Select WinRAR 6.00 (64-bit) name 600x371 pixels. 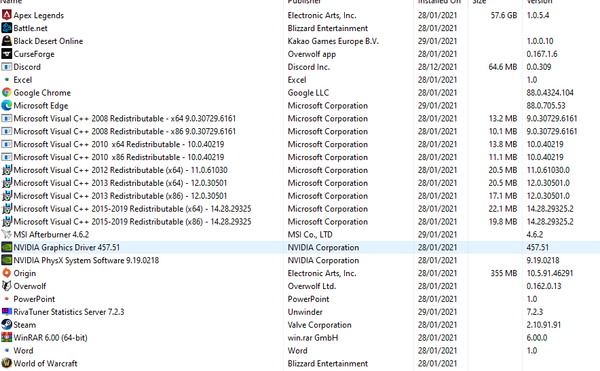(51, 338)
